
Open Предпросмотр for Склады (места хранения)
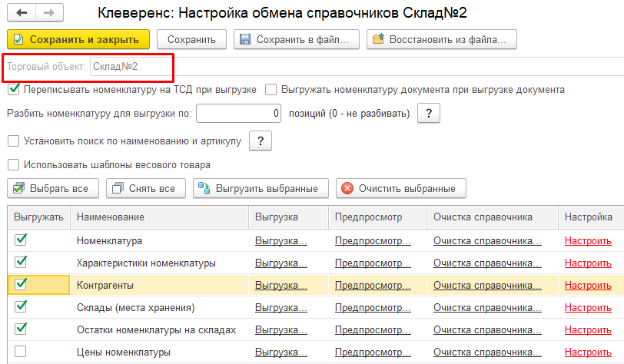point(373,308)
